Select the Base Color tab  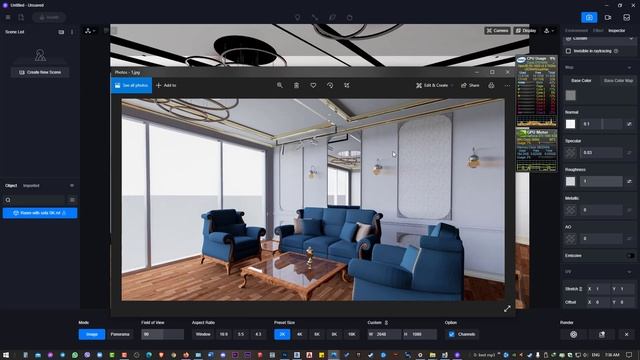tap(581, 81)
